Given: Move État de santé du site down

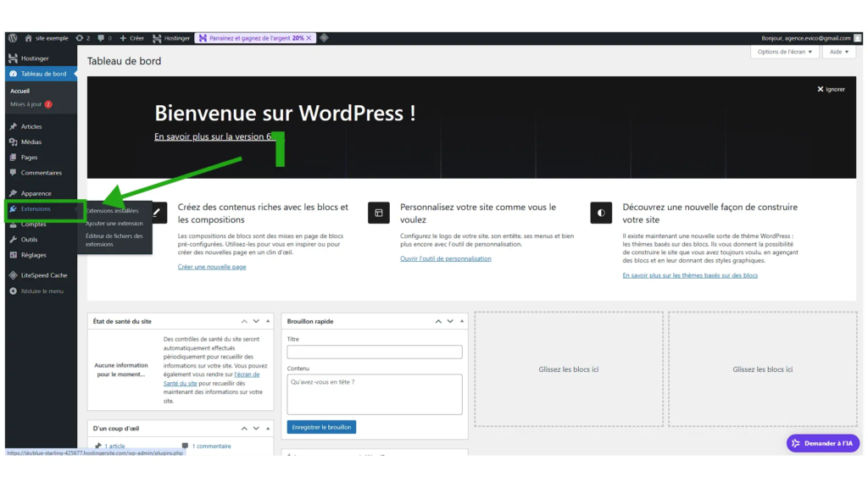Looking at the screenshot, I should point(256,321).
